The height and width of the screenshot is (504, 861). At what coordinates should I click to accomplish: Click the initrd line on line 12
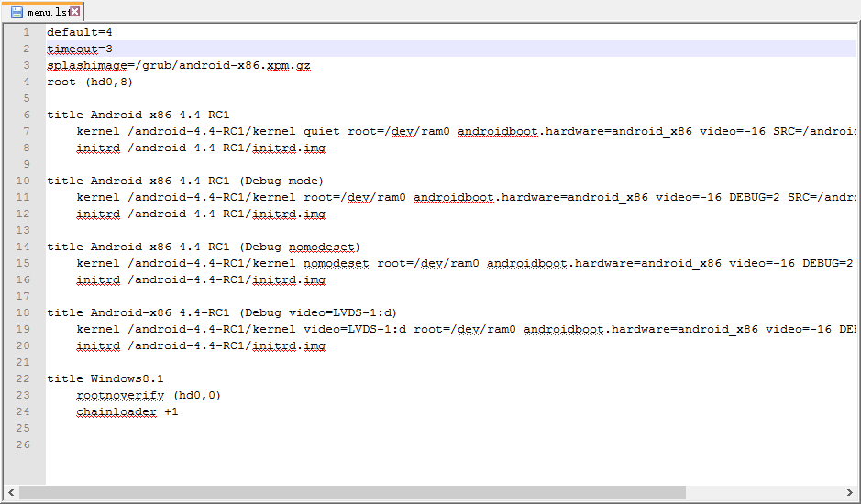[x=201, y=214]
